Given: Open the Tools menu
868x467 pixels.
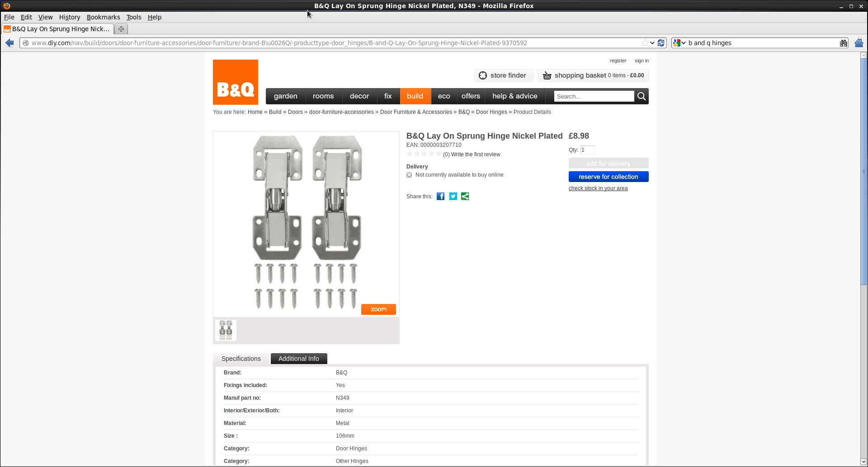Looking at the screenshot, I should [134, 17].
